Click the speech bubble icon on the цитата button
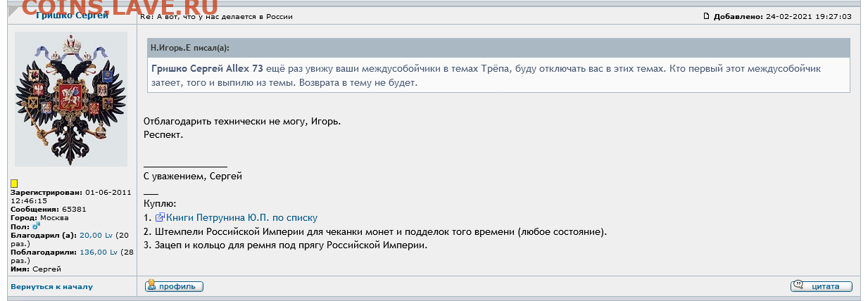Image resolution: width=868 pixels, height=301 pixels. point(799,286)
